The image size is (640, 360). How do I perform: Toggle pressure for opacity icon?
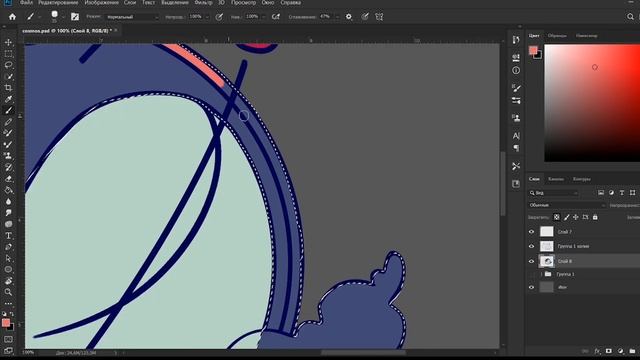(219, 17)
